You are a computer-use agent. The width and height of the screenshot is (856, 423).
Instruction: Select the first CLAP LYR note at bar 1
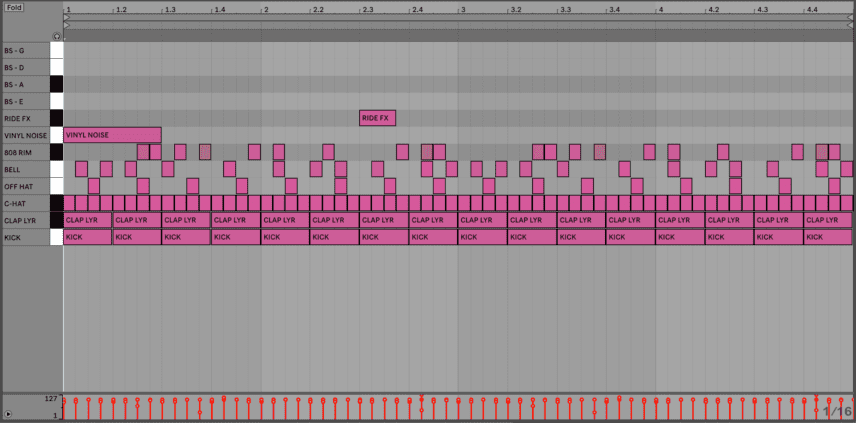tap(88, 221)
